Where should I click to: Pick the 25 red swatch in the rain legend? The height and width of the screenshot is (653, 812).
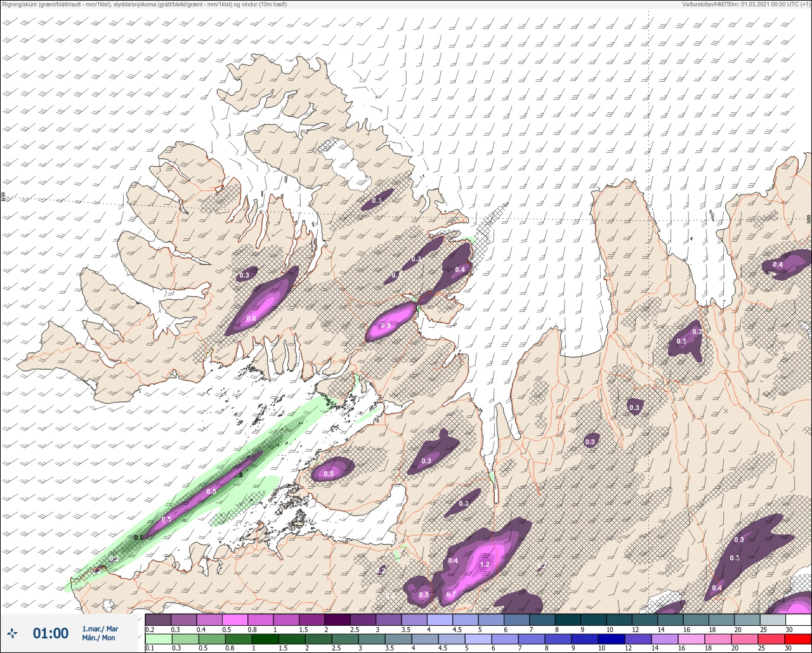(x=773, y=638)
